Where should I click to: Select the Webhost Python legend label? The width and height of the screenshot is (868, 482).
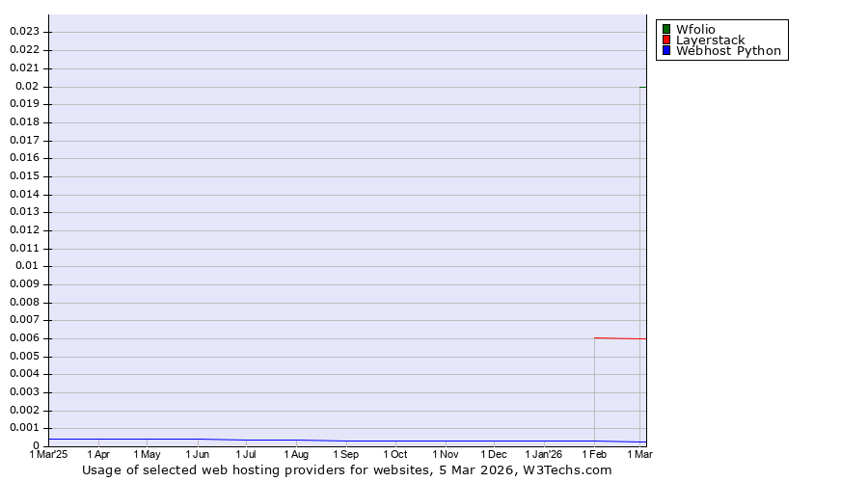[728, 51]
